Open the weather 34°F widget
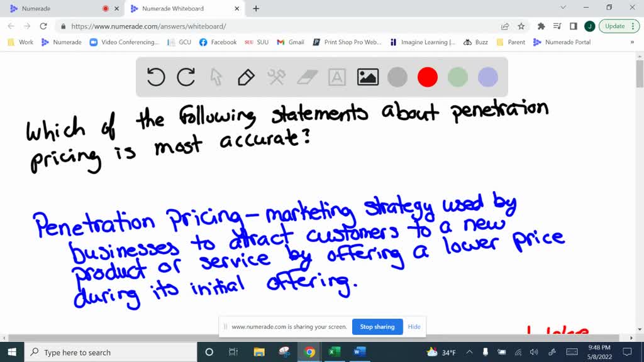Screen dimensions: 644x362 (441, 352)
